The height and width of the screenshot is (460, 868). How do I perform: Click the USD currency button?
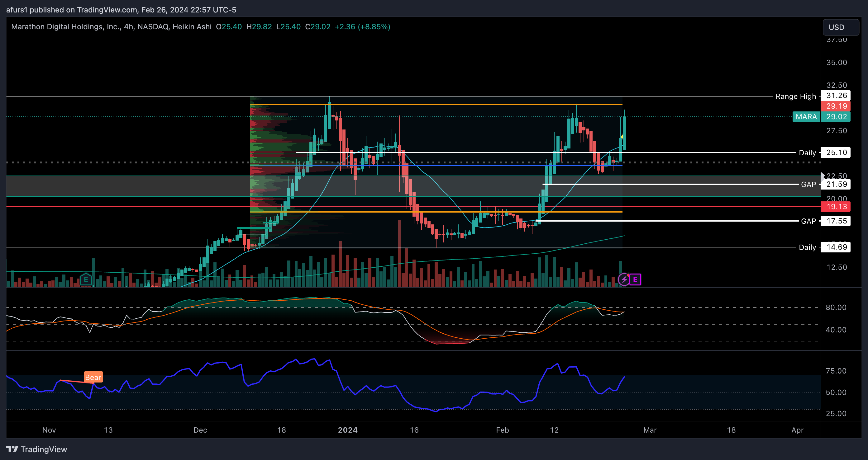(841, 27)
